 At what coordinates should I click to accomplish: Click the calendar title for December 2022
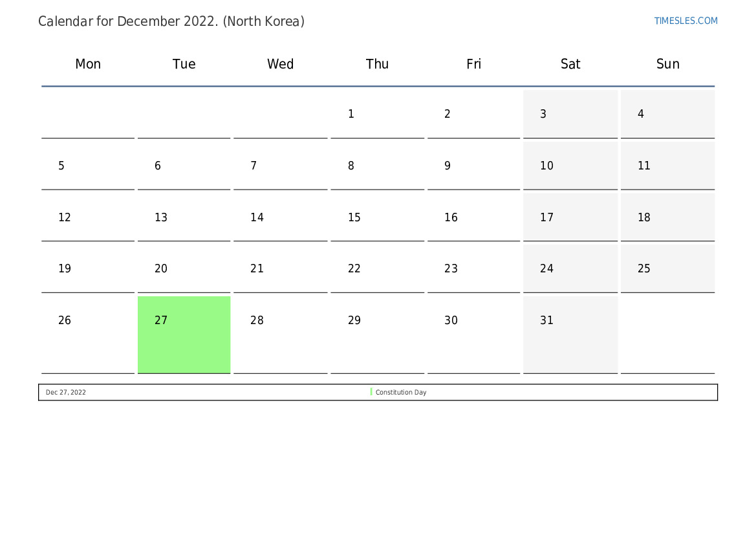[171, 21]
